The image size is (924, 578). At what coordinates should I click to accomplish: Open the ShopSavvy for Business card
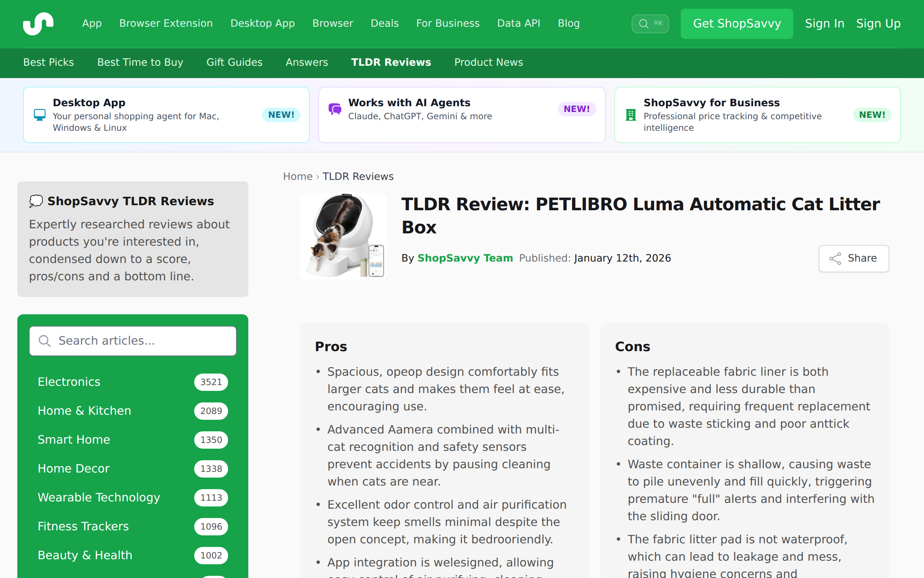tap(757, 115)
